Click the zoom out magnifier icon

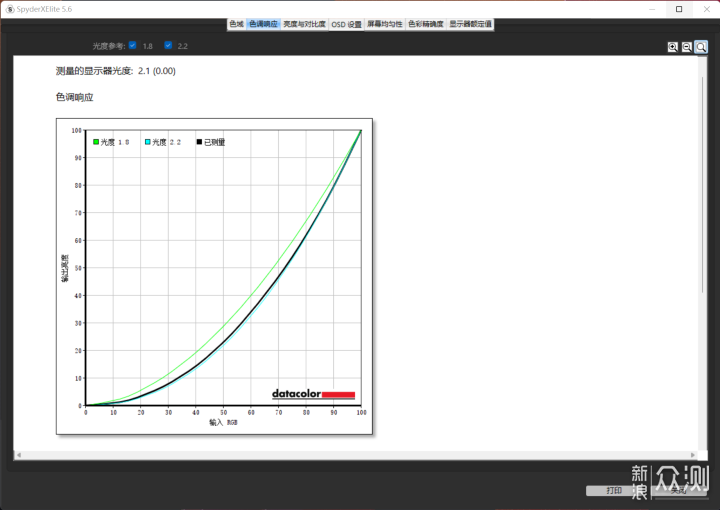pyautogui.click(x=687, y=47)
